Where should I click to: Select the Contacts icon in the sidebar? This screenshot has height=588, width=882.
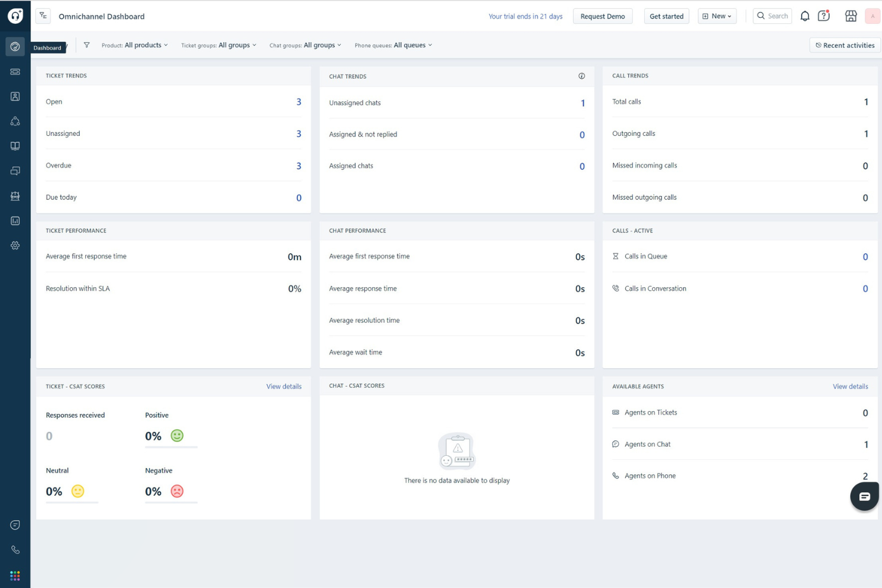(x=15, y=96)
